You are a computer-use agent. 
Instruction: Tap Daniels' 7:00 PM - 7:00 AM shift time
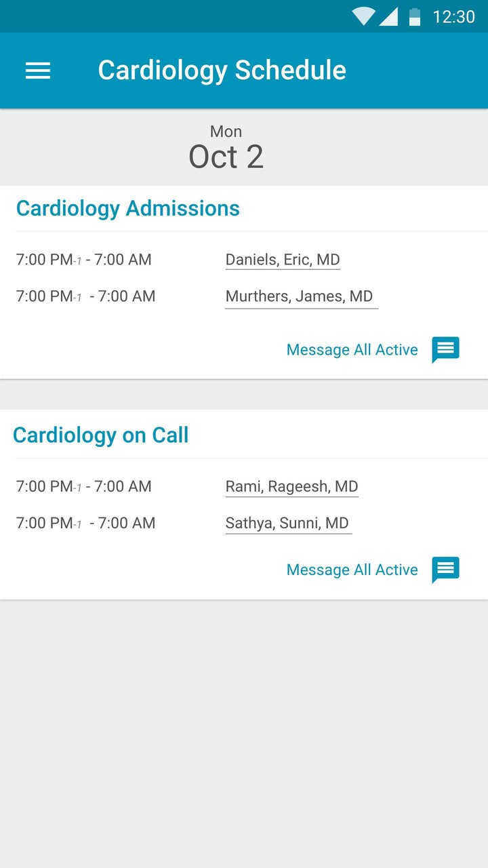tap(84, 260)
